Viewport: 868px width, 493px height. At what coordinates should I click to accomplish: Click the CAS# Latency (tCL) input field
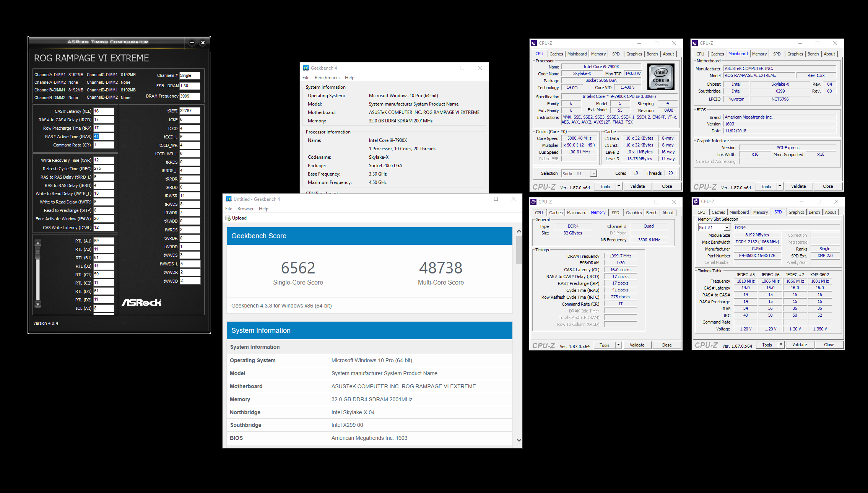[x=104, y=111]
